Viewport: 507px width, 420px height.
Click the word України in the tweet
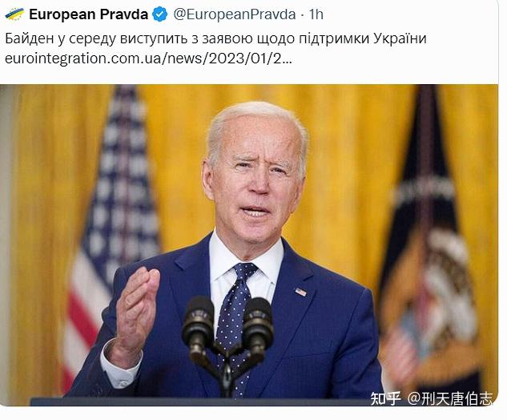400,38
